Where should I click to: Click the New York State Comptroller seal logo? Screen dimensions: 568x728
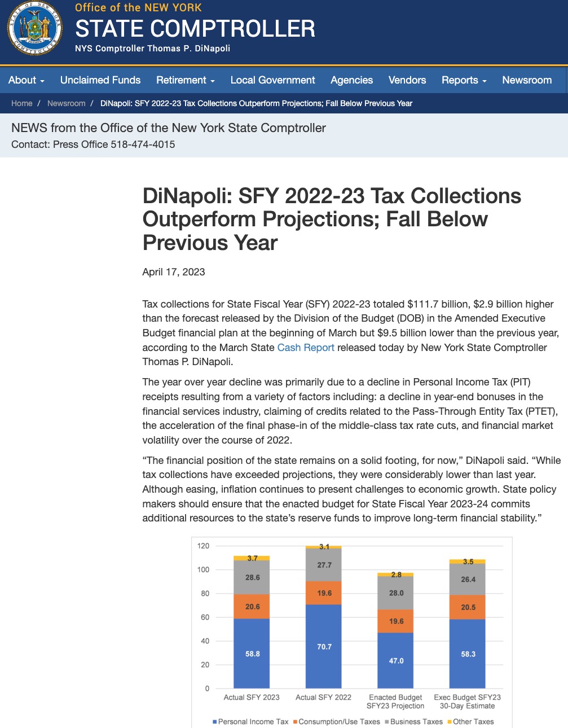(34, 29)
